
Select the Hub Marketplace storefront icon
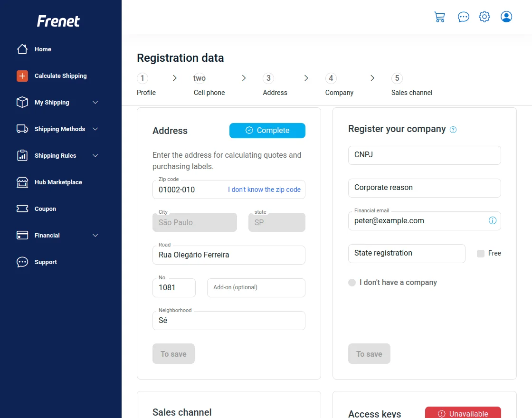[22, 182]
